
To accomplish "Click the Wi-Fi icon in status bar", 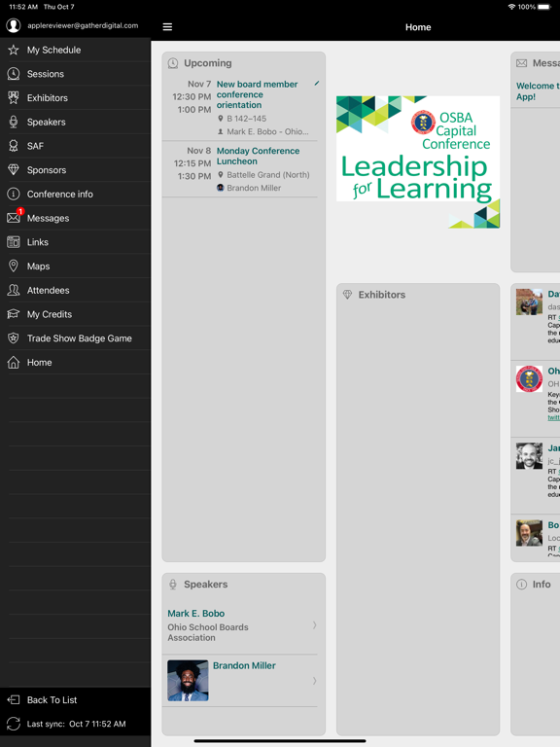I will [x=511, y=7].
